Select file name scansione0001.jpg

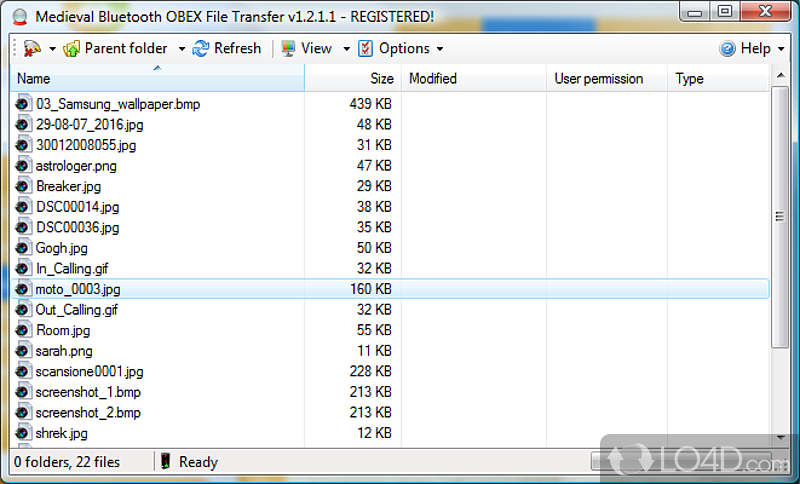pos(89,371)
